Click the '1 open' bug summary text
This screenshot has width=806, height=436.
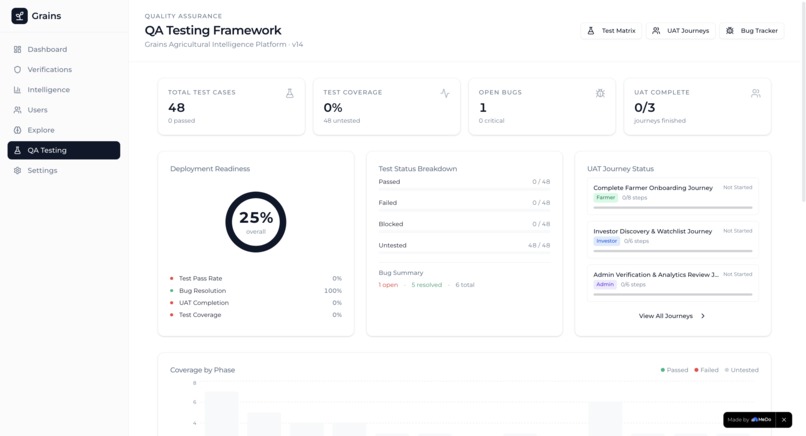click(x=388, y=285)
